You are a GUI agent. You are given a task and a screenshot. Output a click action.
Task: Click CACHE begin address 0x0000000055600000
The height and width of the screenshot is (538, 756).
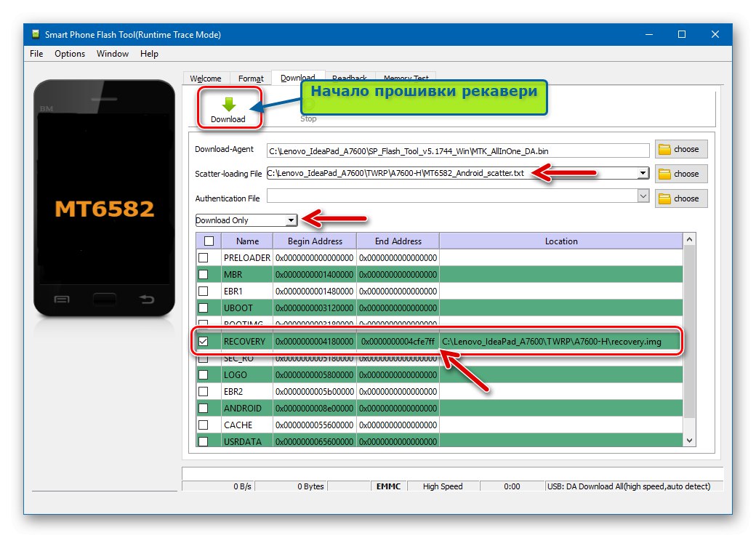(x=314, y=425)
